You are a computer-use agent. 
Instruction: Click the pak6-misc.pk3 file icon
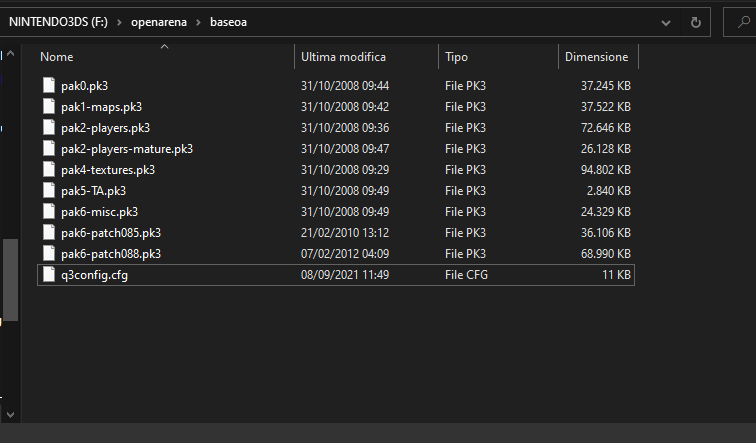[x=49, y=212]
